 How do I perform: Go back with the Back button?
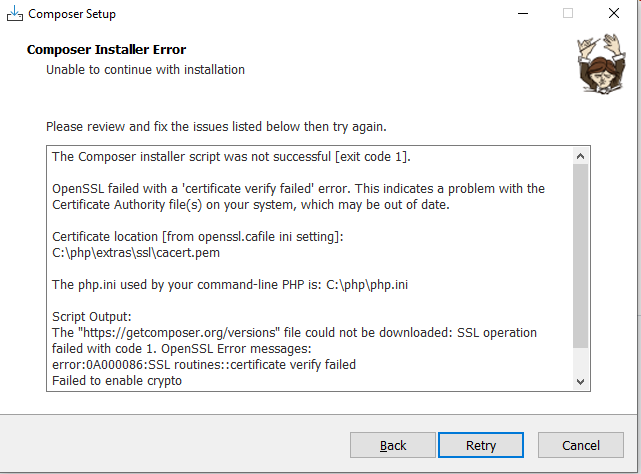[392, 445]
